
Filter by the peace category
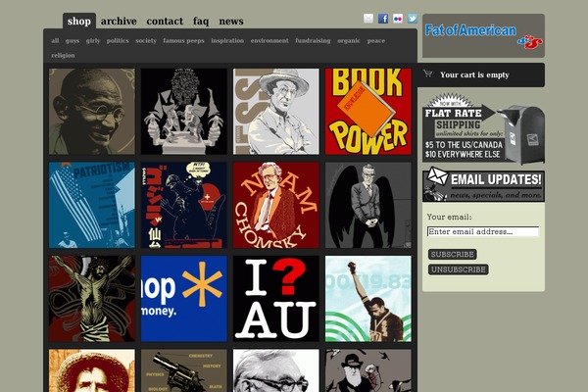click(376, 41)
